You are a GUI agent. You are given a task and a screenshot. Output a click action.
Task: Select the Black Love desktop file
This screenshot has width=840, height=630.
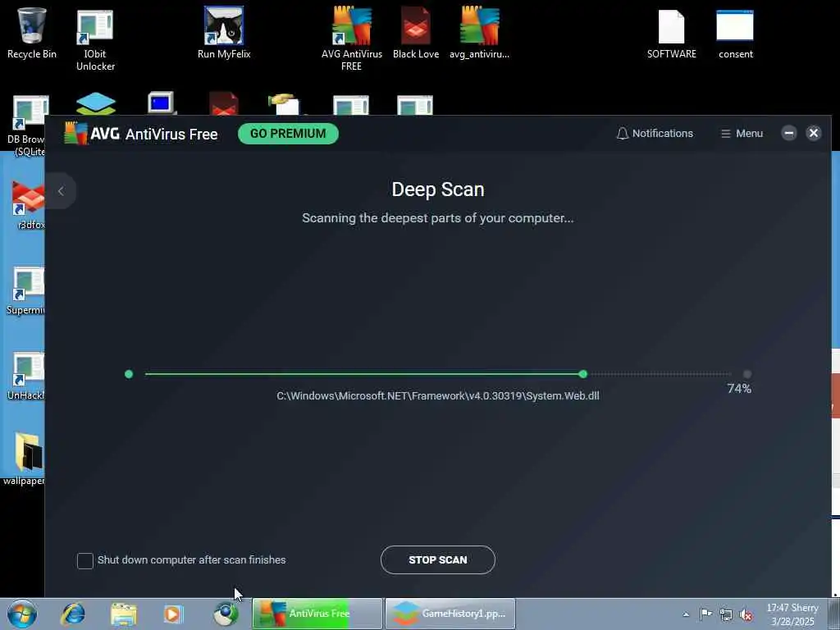pyautogui.click(x=416, y=33)
